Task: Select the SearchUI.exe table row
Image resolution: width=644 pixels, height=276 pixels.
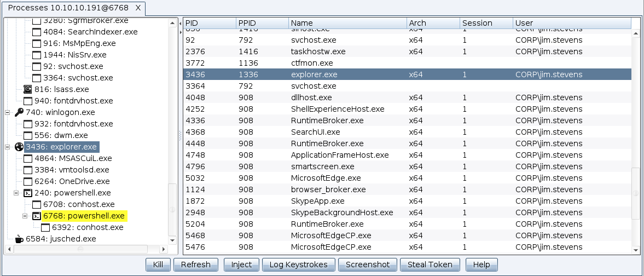Action: point(407,132)
